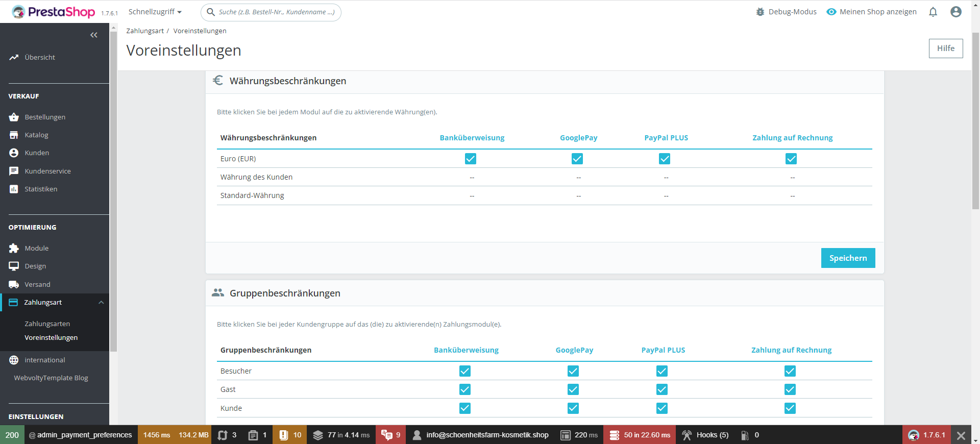Click the international globe icon
This screenshot has width=980, height=444.
(x=14, y=360)
